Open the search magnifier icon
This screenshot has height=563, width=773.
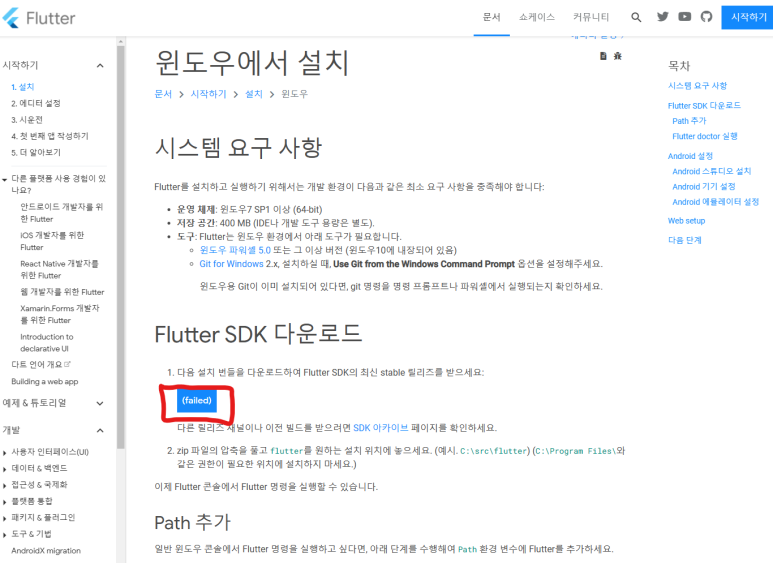[x=636, y=17]
